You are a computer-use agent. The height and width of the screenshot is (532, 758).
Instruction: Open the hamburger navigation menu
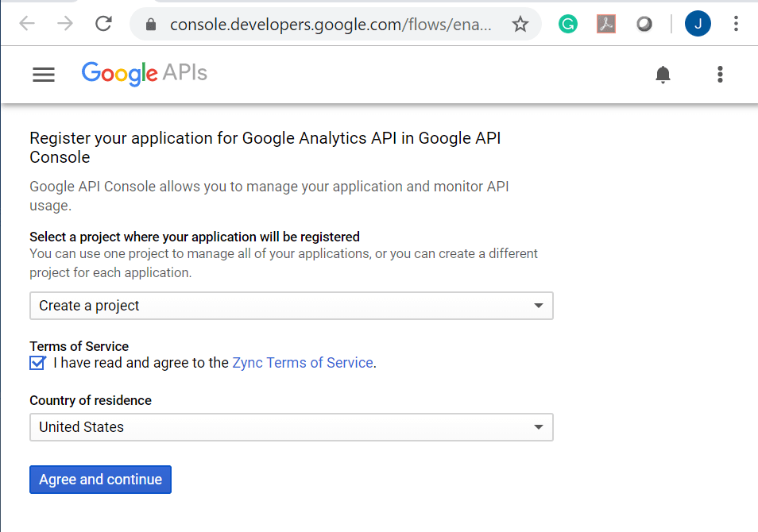44,75
